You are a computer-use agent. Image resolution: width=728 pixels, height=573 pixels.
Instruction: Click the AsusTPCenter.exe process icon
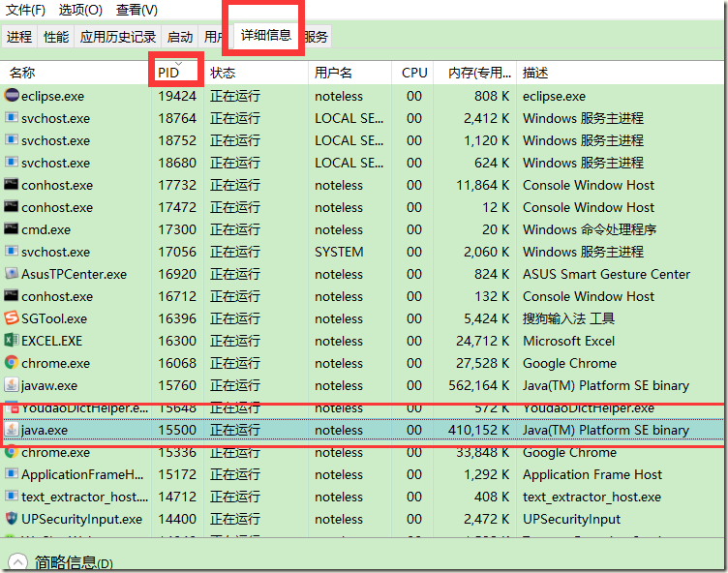coord(12,274)
